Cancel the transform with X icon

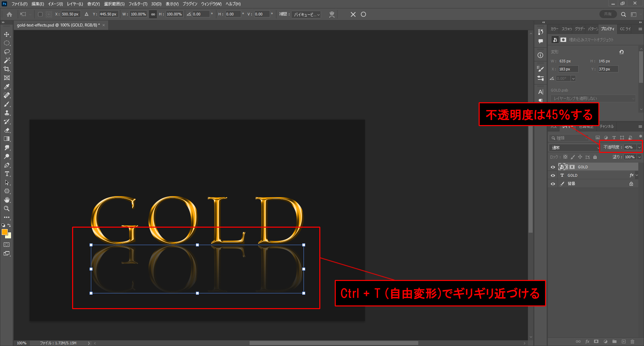353,14
